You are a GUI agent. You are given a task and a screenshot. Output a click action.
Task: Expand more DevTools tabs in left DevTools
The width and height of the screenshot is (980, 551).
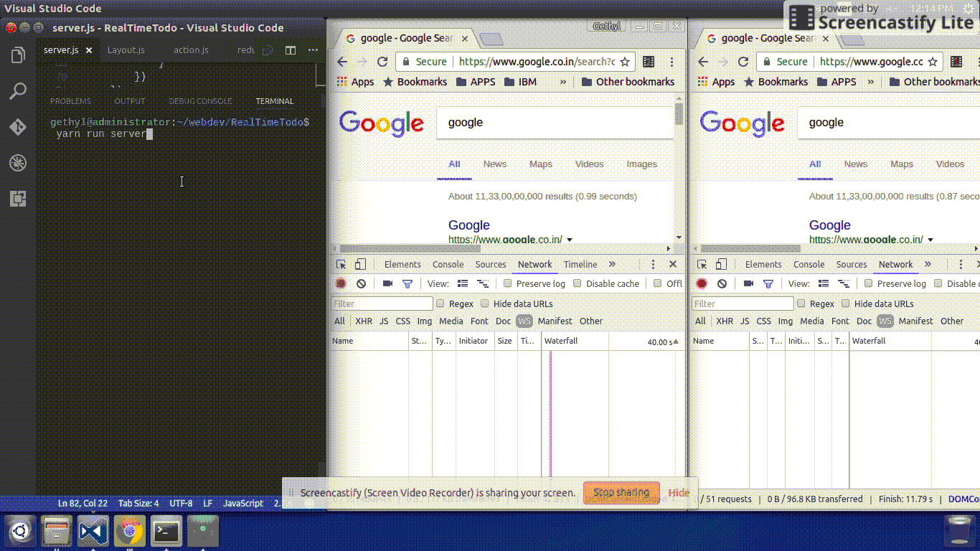612,265
